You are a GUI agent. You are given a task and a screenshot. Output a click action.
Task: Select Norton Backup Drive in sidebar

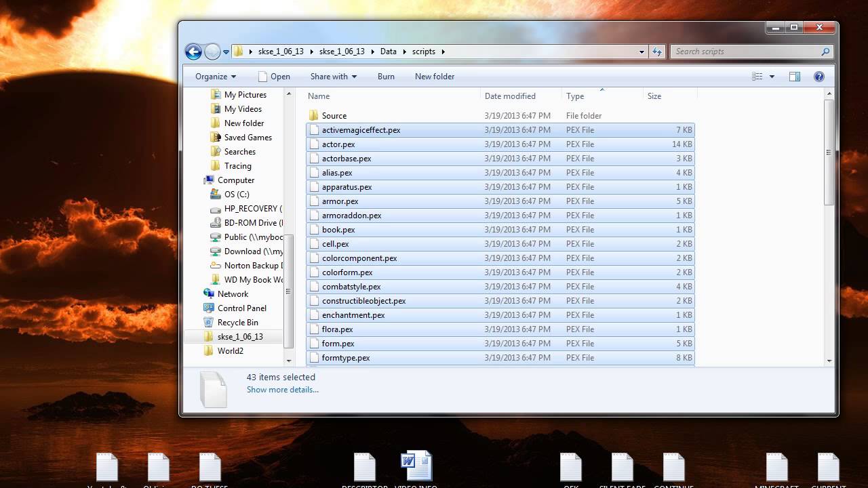pos(247,266)
